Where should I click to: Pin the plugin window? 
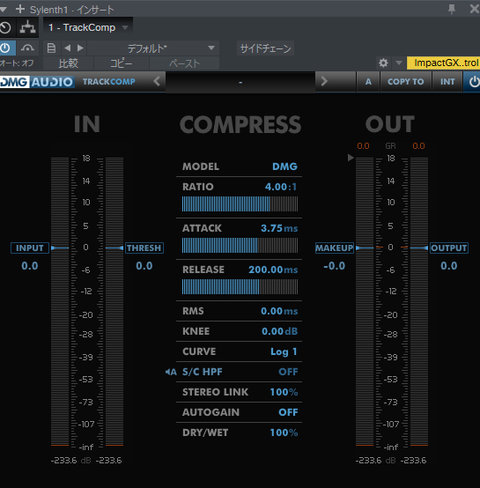(452, 9)
